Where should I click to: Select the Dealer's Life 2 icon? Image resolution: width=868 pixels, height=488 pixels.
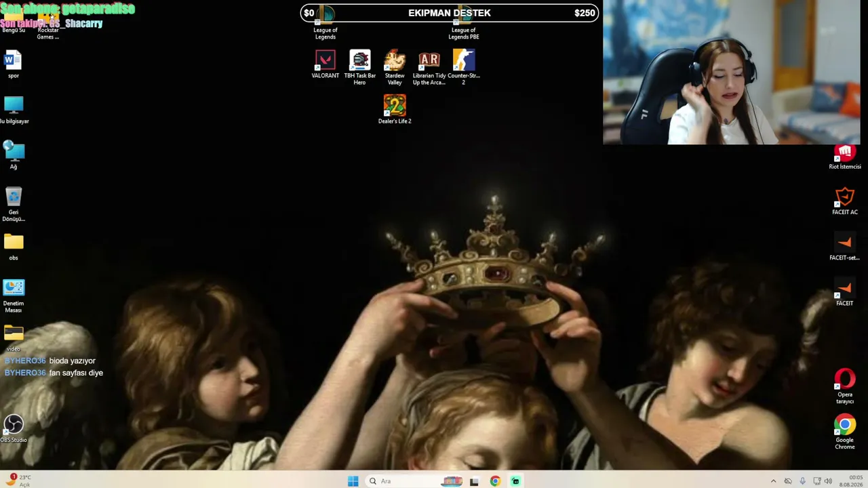coord(395,110)
